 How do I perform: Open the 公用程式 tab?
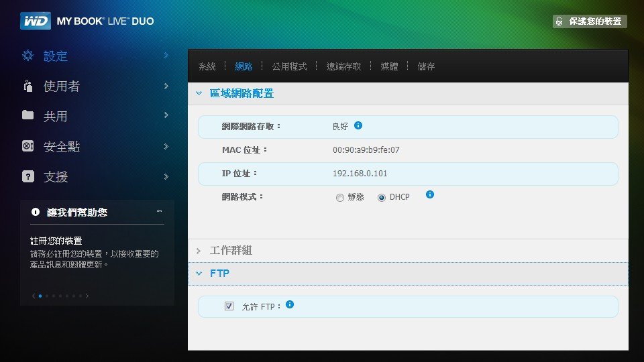289,66
